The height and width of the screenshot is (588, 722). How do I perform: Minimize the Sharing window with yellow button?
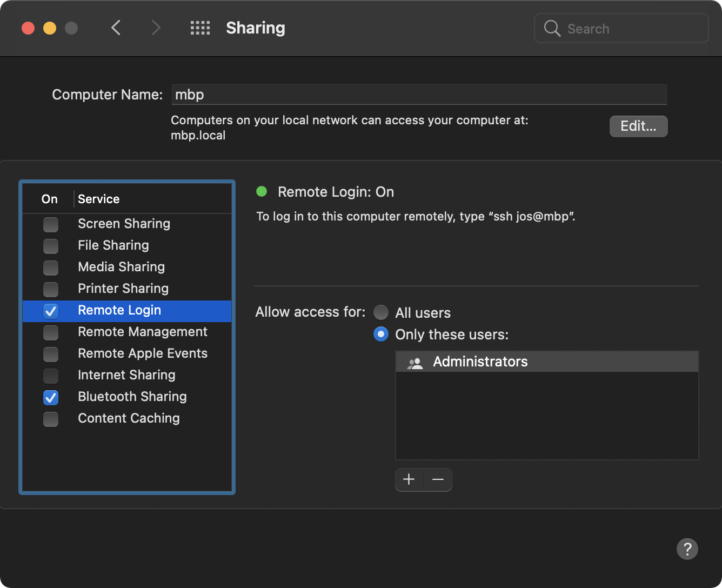pyautogui.click(x=50, y=28)
